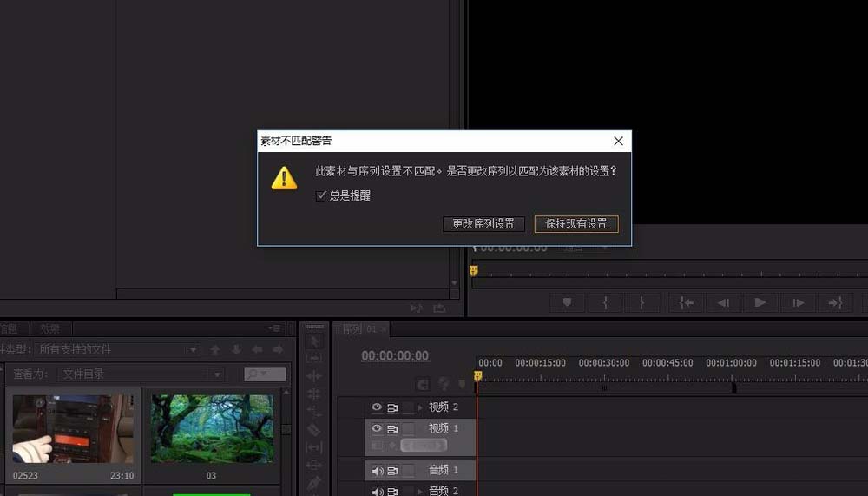Click the 视频 1 keyframe navigator

click(x=424, y=445)
